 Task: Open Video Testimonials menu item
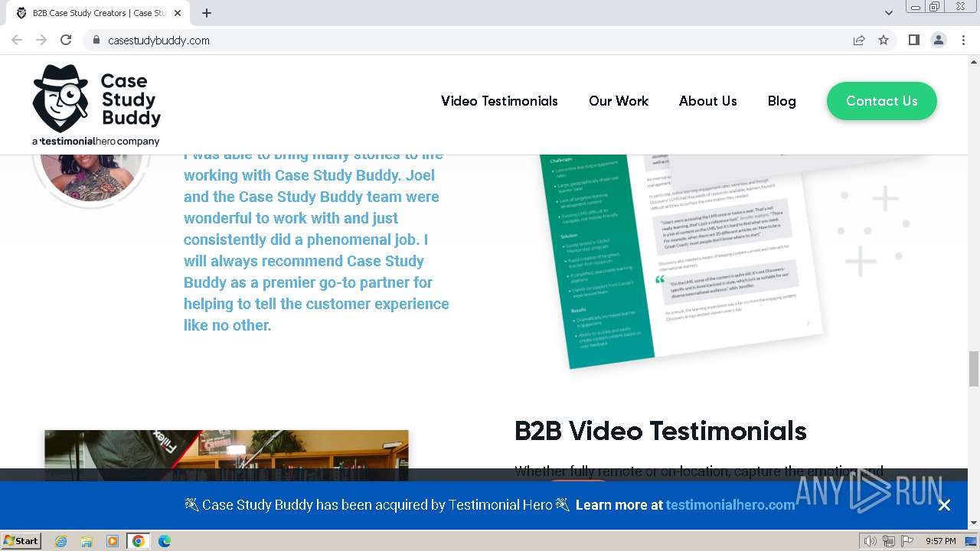click(x=499, y=101)
